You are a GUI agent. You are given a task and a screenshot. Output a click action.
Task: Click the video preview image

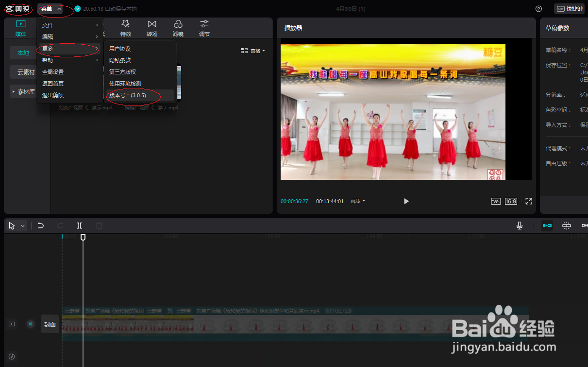[393, 112]
